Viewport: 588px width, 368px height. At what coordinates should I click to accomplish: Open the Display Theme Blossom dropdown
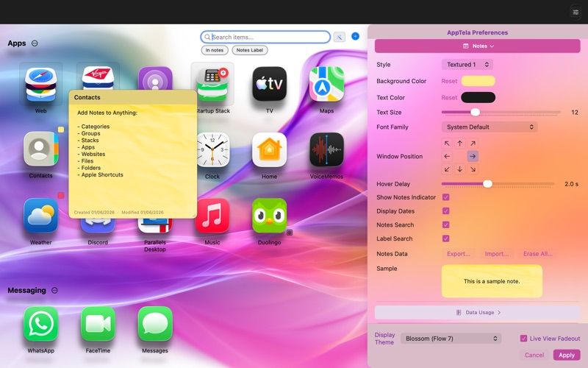[x=451, y=339]
